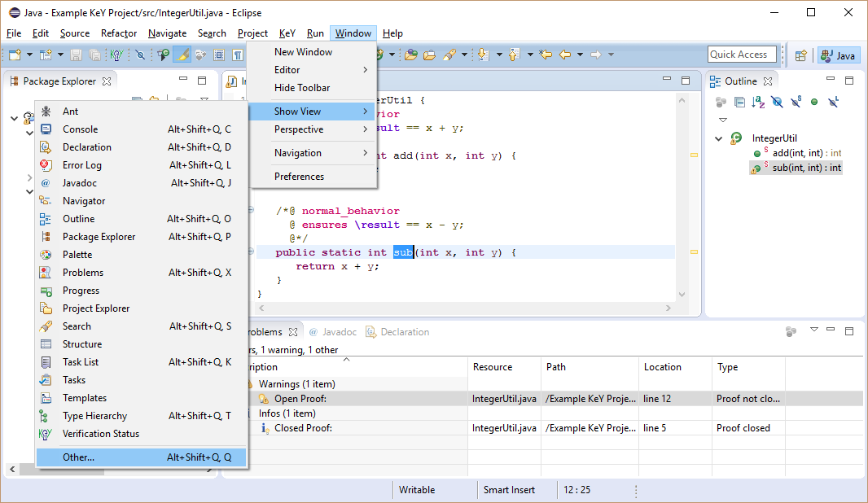Image resolution: width=868 pixels, height=503 pixels.
Task: Select Palette in the Show View list
Action: tap(141, 255)
